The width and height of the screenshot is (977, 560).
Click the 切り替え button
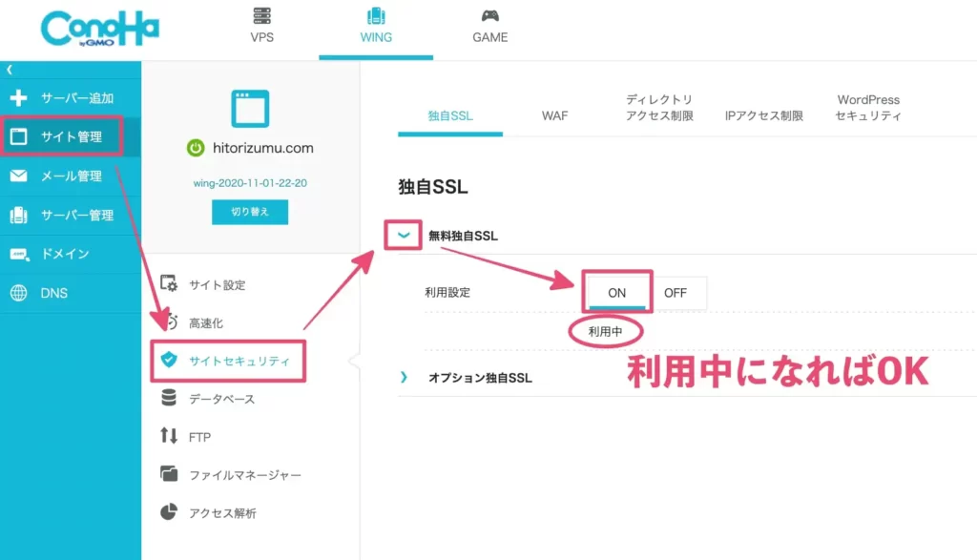tap(250, 212)
